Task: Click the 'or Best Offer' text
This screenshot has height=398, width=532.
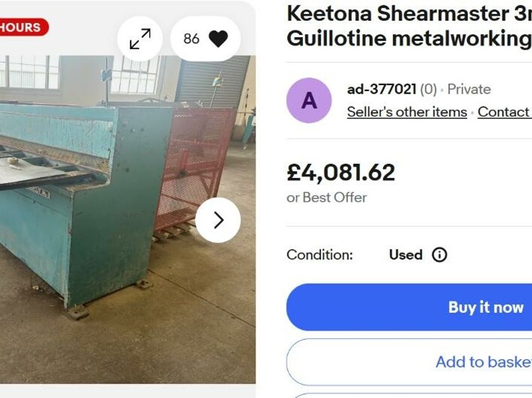Action: (x=327, y=197)
